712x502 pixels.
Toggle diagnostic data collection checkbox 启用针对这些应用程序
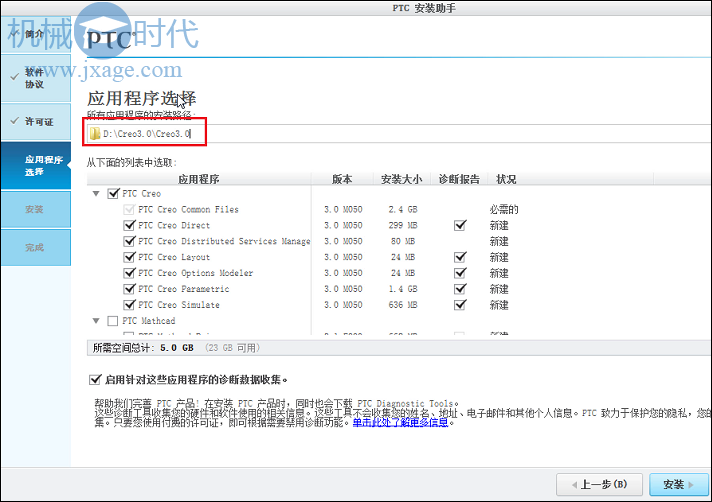coord(95,379)
